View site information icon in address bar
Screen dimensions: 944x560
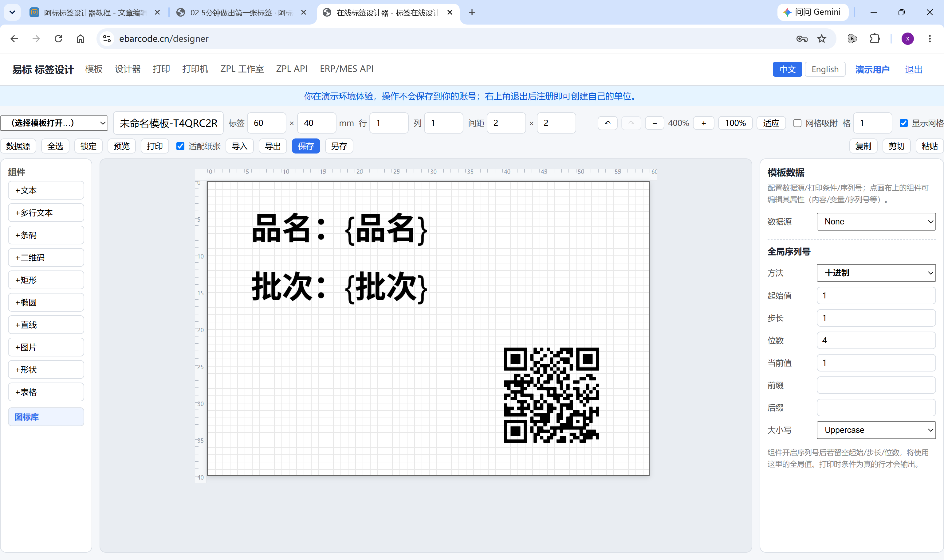click(x=107, y=38)
